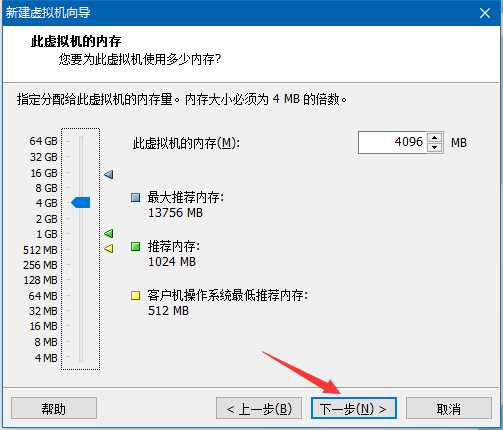Viewport: 503px width, 430px height.
Task: Go back with 上一步(B) button
Action: [259, 408]
